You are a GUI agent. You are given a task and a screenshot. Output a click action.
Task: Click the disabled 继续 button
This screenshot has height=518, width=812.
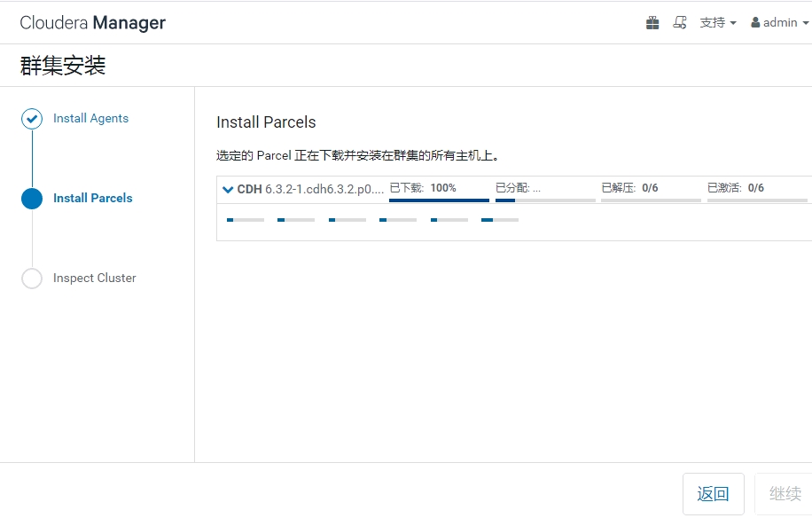(x=784, y=494)
